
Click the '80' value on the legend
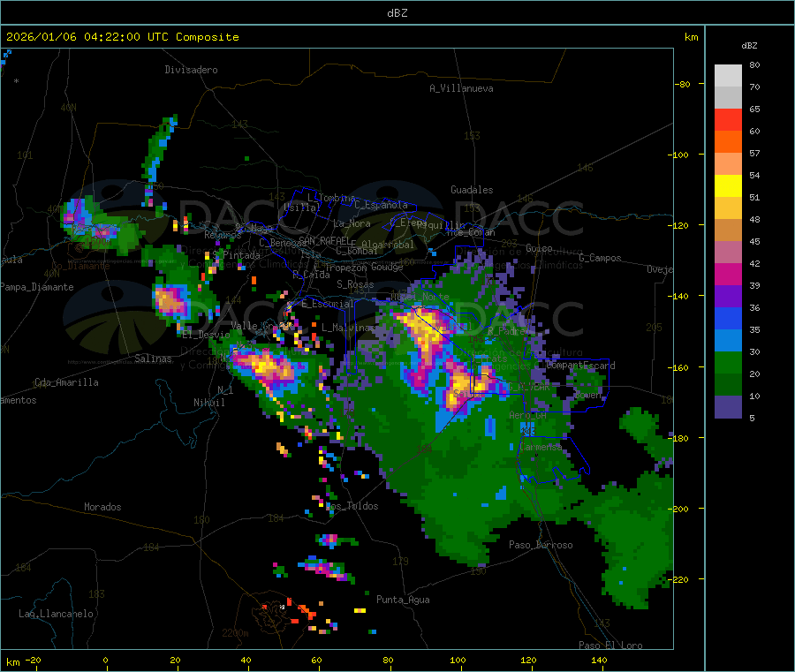(754, 64)
